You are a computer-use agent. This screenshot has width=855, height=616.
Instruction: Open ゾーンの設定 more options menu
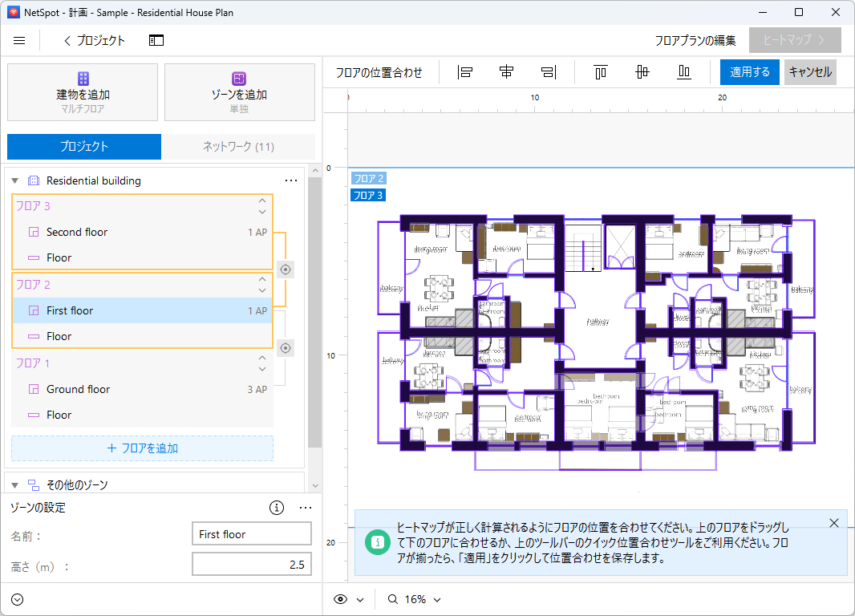pos(306,508)
